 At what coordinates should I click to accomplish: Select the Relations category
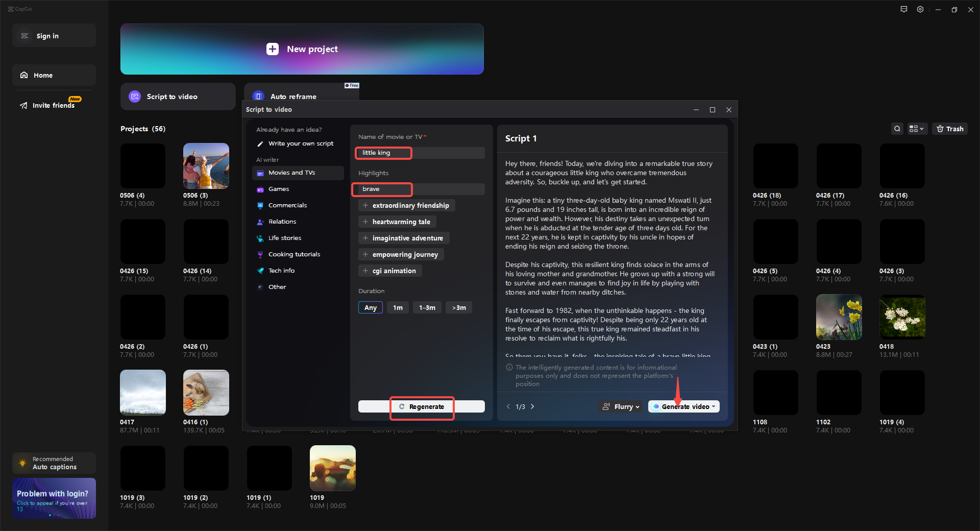pos(298,222)
